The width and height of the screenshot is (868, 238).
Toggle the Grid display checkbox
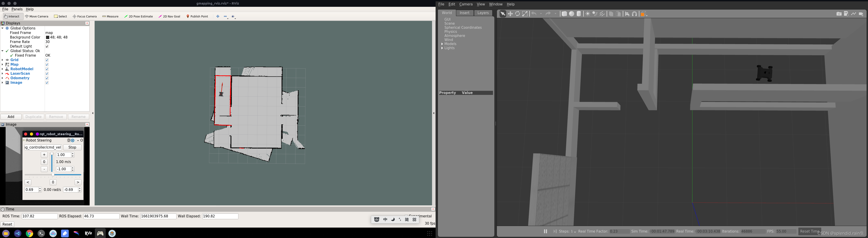tap(47, 60)
